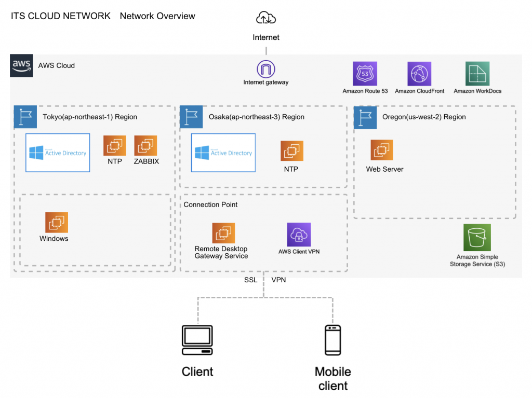Click the Internet cloud icon

tap(266, 18)
